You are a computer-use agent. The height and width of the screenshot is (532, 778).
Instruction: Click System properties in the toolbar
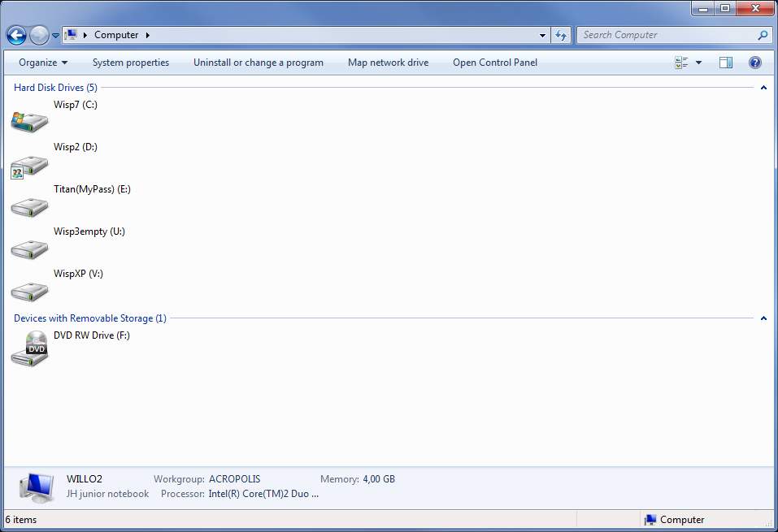pyautogui.click(x=131, y=63)
